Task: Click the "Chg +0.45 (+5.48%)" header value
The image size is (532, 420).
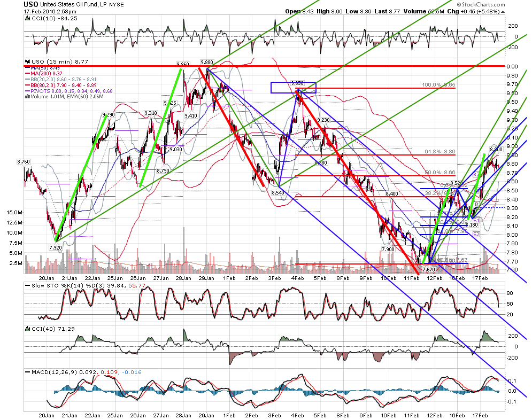Action: coord(473,12)
